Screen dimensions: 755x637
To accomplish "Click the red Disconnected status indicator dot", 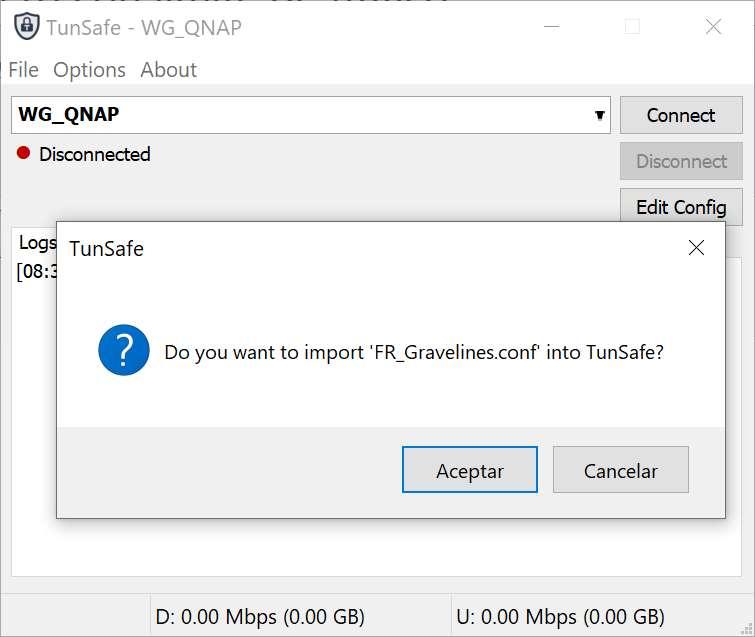I will (x=23, y=154).
